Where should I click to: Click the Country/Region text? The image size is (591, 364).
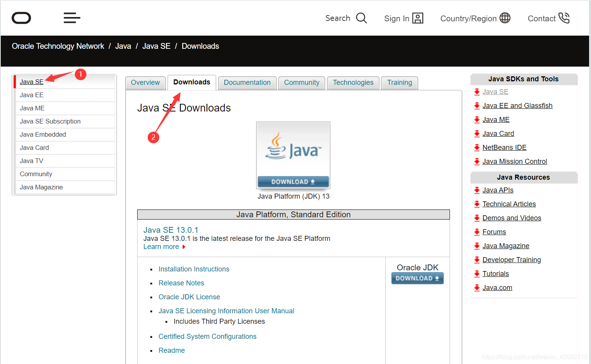469,19
